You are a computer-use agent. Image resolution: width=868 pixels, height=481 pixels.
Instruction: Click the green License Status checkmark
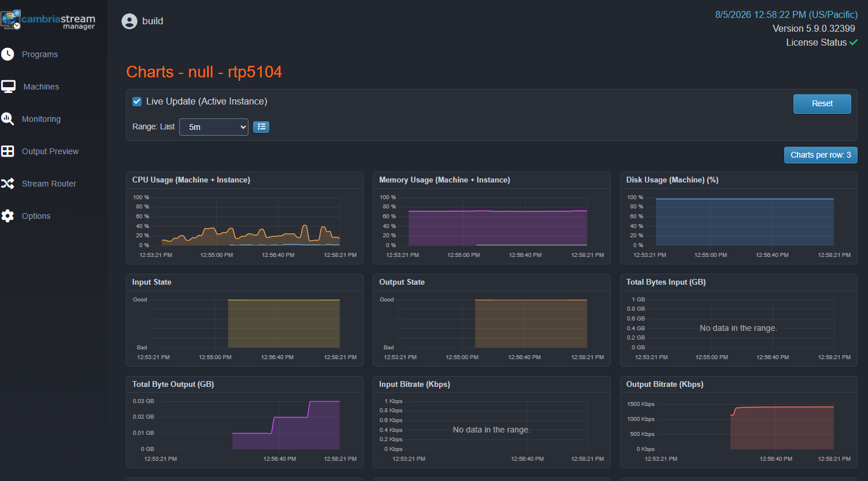pos(854,42)
